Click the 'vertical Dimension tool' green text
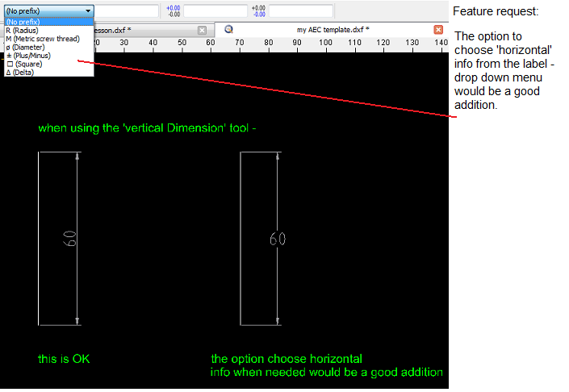The width and height of the screenshot is (569, 392). [147, 128]
